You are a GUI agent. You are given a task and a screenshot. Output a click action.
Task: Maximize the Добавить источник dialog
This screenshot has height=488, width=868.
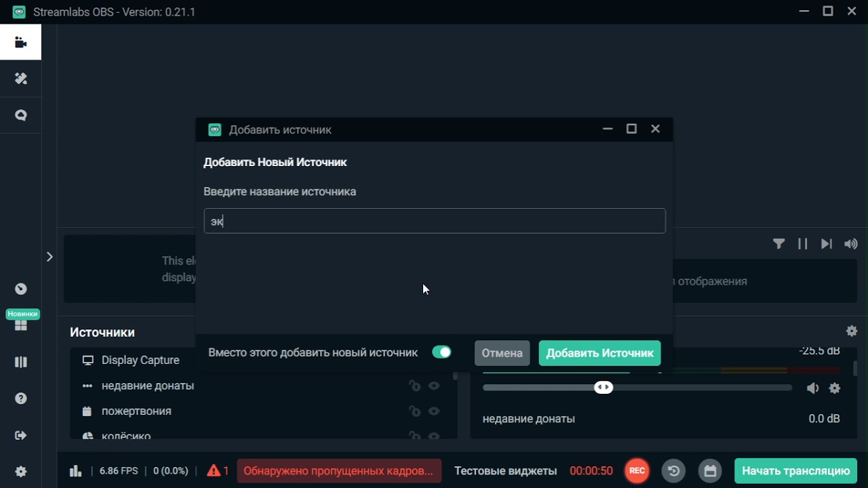(x=631, y=129)
